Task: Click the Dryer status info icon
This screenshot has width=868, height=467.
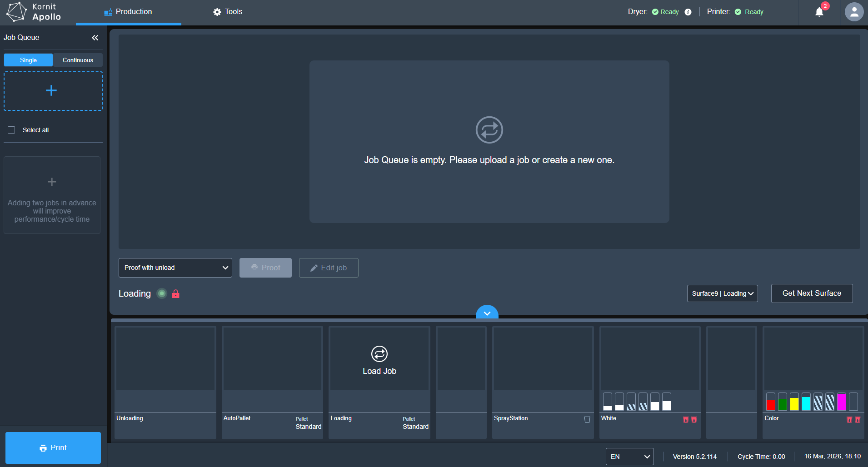Action: coord(688,12)
